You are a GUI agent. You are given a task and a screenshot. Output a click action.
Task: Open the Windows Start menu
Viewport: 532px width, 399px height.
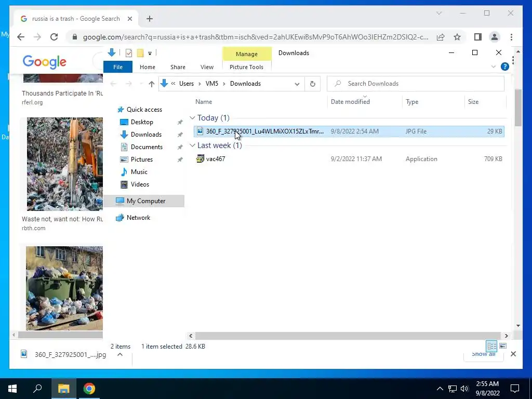[x=12, y=389]
